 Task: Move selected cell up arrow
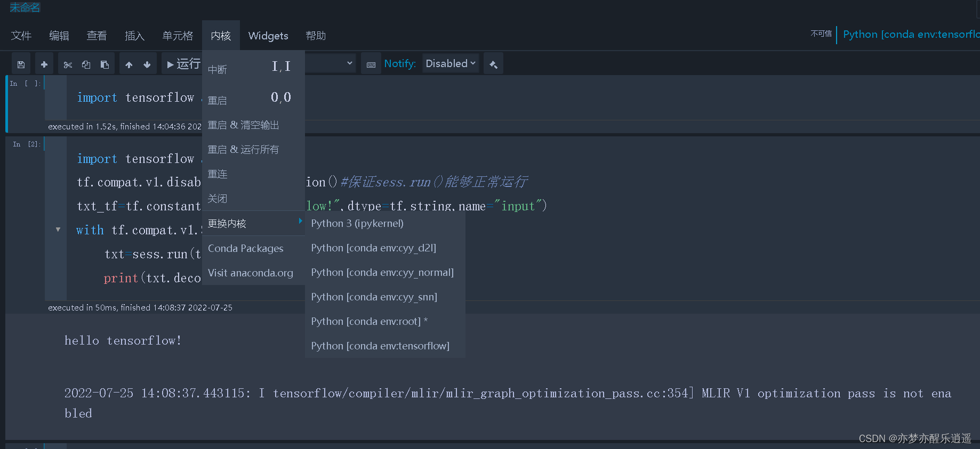(x=128, y=64)
